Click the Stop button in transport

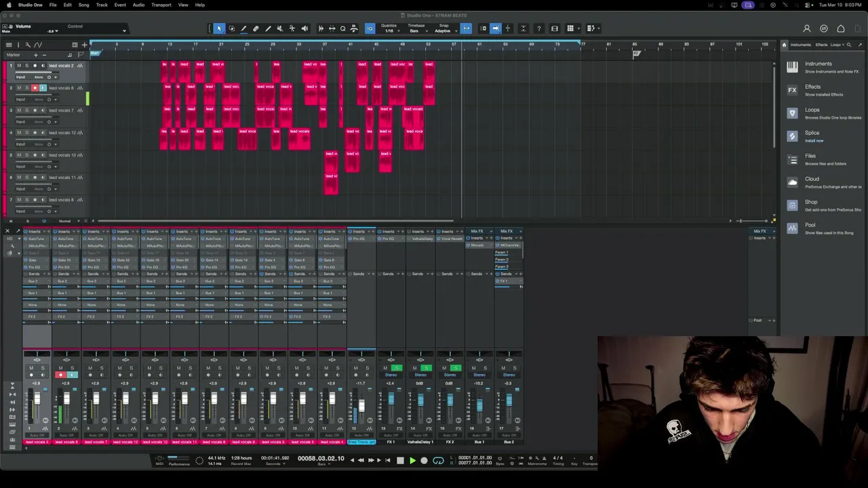[400, 461]
